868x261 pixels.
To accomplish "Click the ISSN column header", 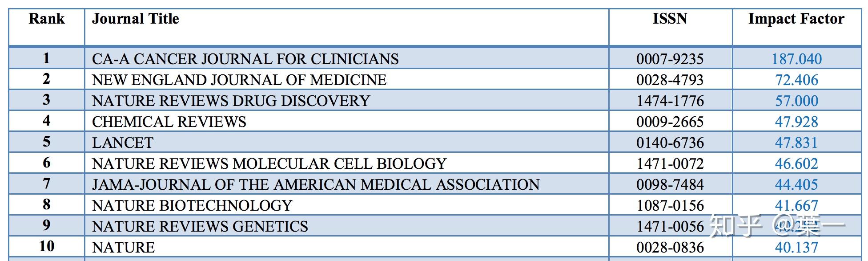I will 670,19.
